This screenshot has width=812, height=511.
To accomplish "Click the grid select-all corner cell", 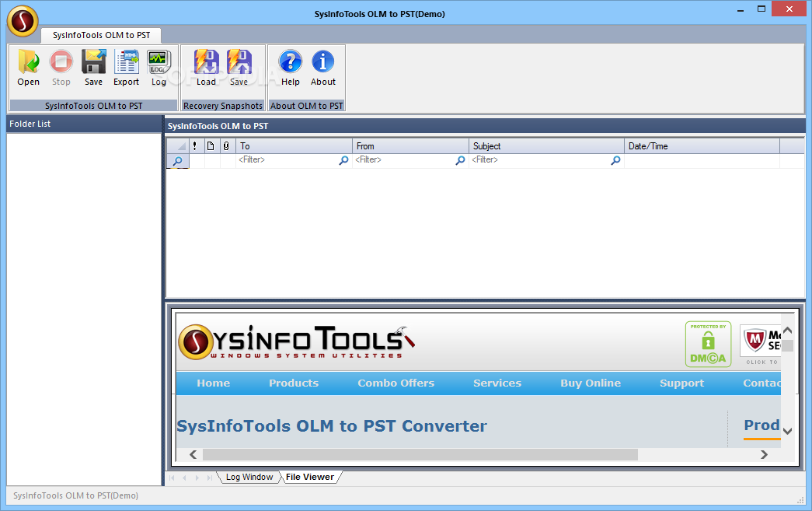I will (x=178, y=146).
